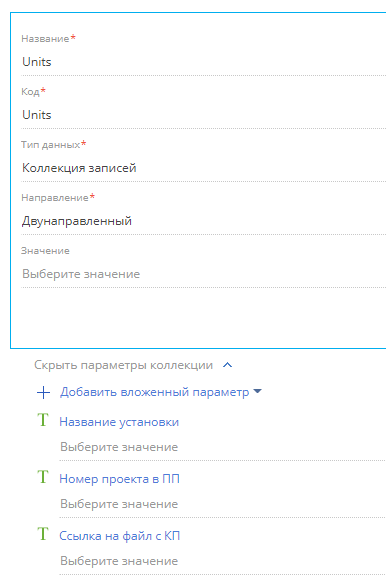Select value field under Ссылка на файл с КП
Screen dimensions: 386x579
[x=223, y=561]
